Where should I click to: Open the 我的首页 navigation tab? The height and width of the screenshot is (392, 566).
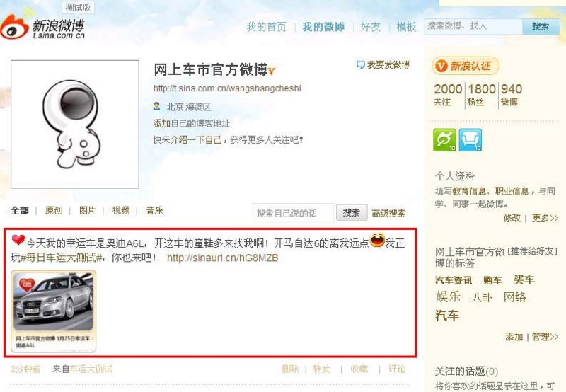point(267,27)
